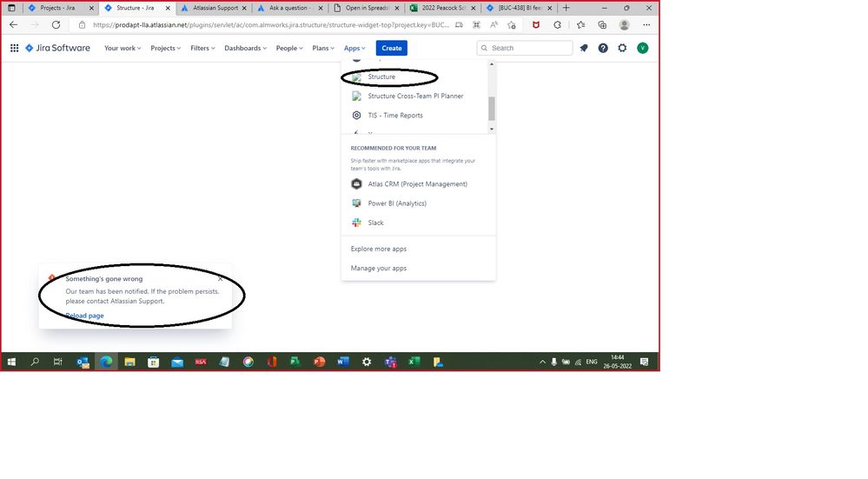Click the blue Create button
This screenshot has width=868, height=479.
click(391, 48)
